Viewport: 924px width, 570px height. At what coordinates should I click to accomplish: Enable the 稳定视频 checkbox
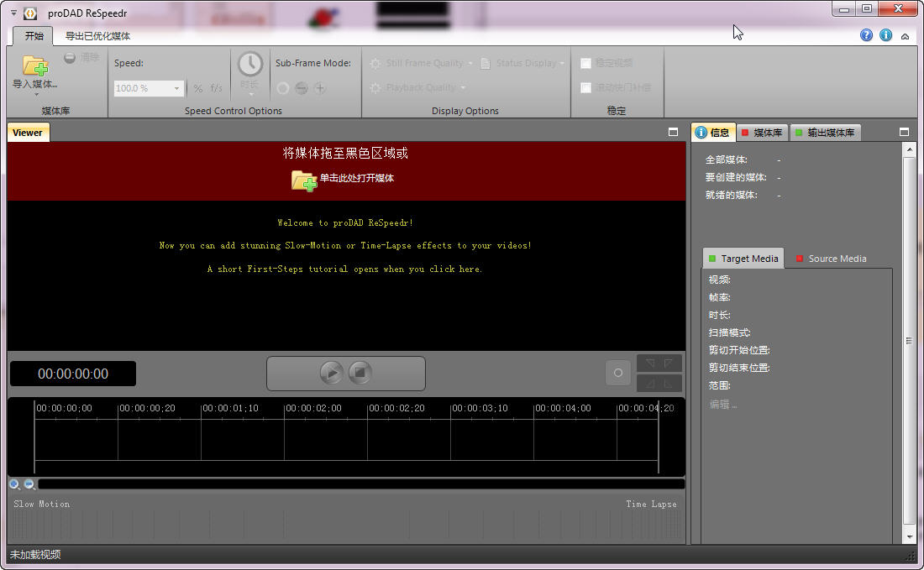click(x=585, y=63)
